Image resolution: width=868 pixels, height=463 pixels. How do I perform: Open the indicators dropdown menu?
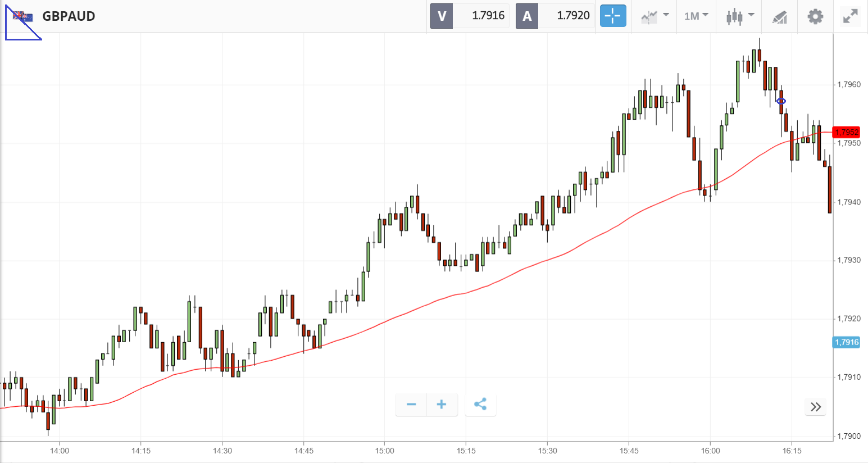655,16
